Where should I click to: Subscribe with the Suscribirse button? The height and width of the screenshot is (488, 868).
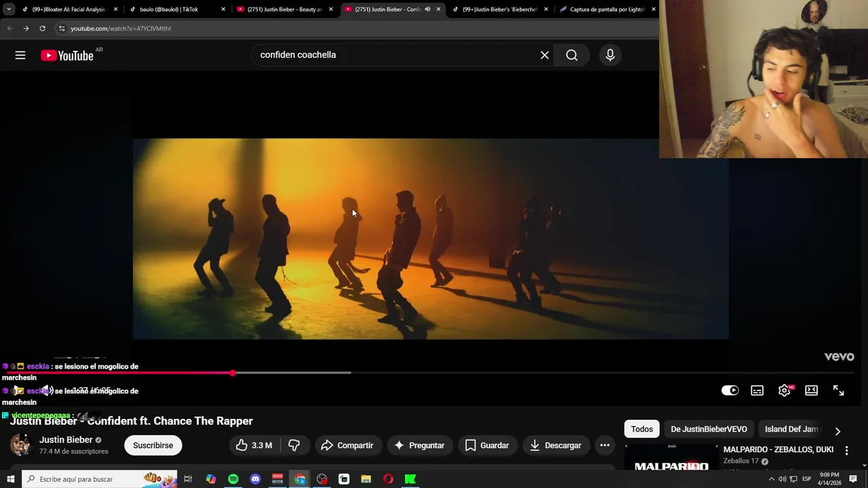click(x=153, y=445)
